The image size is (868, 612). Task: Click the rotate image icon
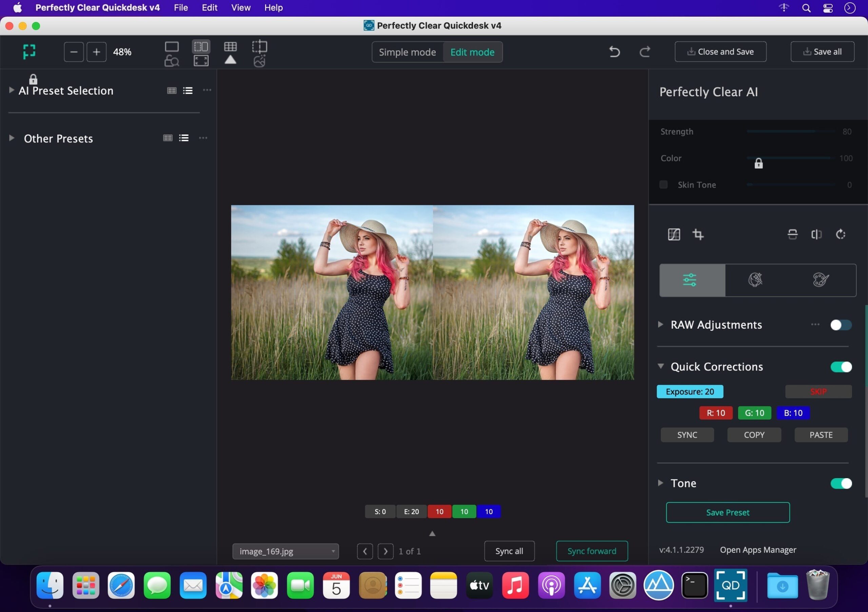[841, 234]
